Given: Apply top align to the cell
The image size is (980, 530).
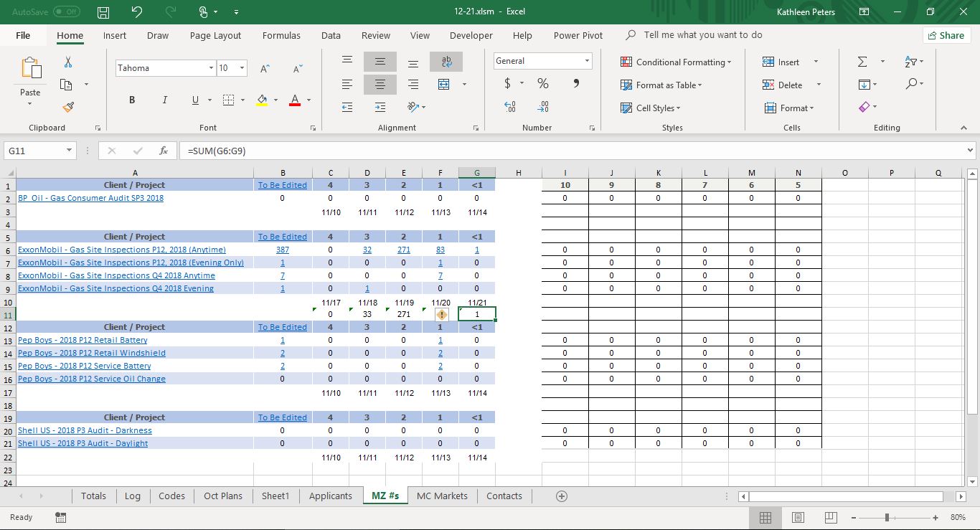Looking at the screenshot, I should pyautogui.click(x=347, y=62).
